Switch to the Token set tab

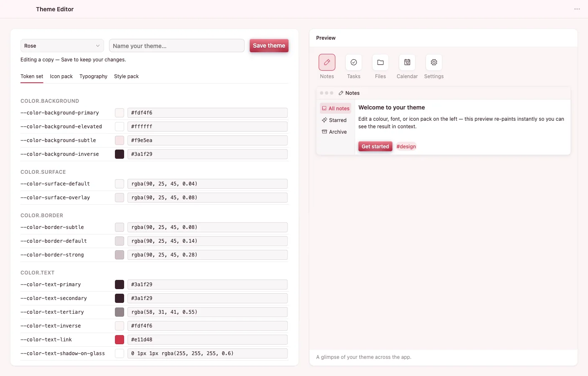click(32, 76)
